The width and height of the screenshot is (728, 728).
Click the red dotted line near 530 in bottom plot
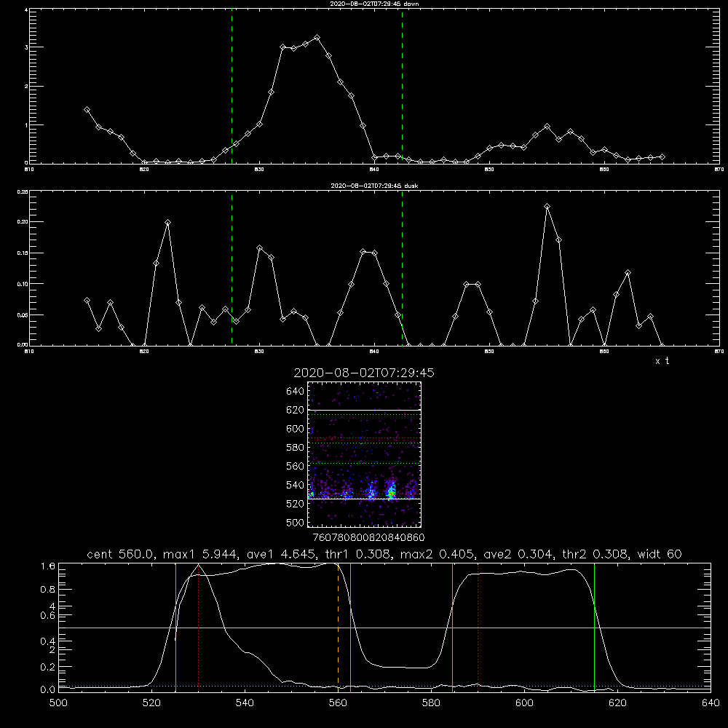click(x=199, y=628)
